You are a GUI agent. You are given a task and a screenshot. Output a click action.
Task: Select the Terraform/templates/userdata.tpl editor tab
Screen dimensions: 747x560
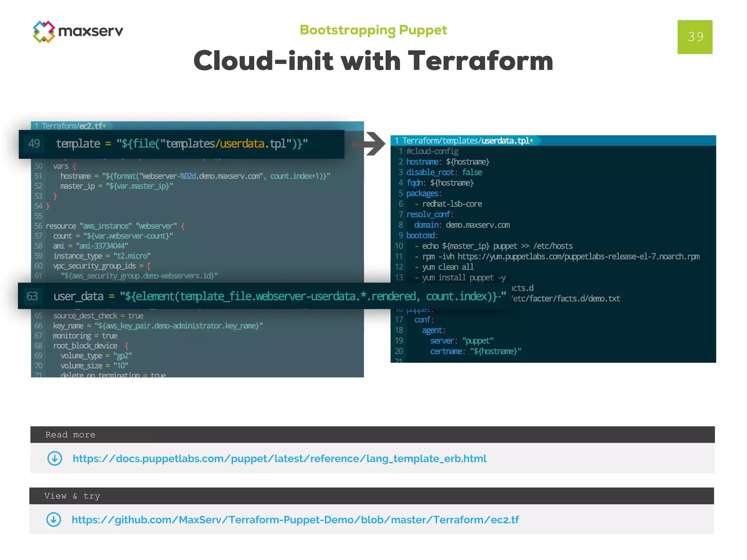465,141
